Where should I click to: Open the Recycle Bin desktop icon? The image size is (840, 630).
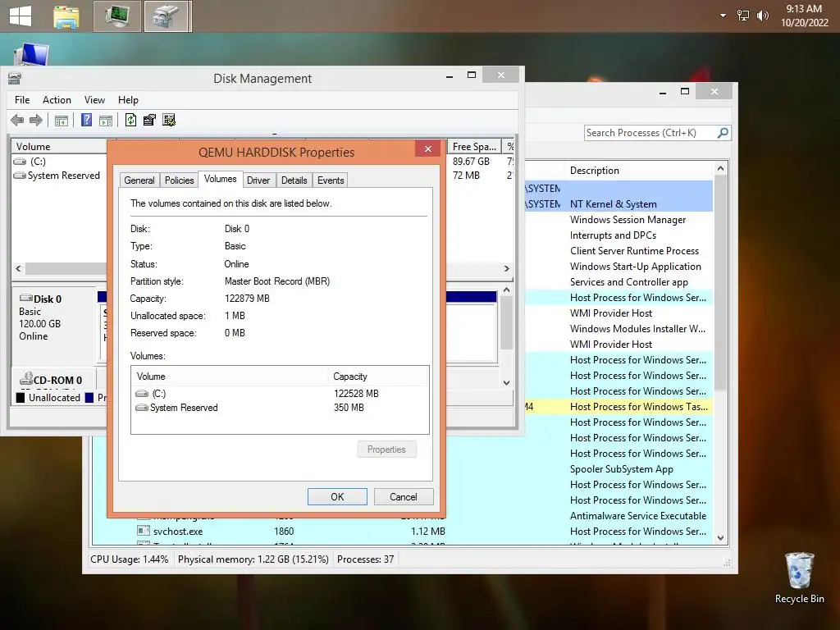pyautogui.click(x=799, y=578)
